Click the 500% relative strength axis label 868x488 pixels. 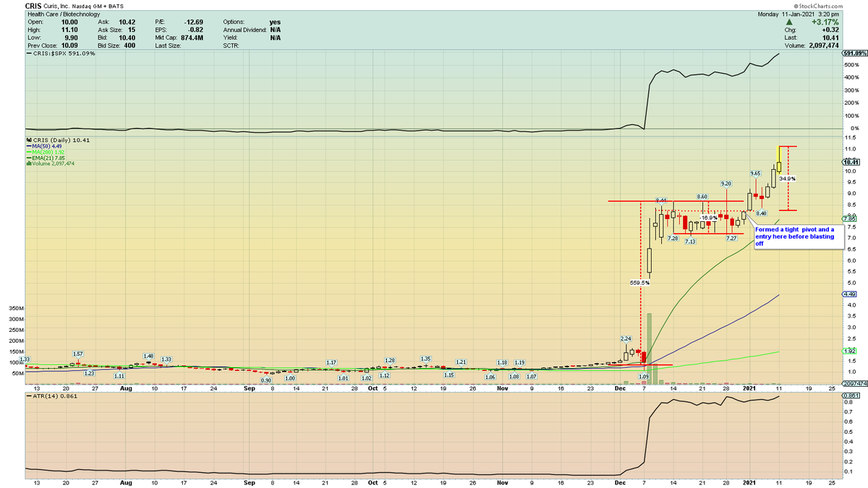click(x=851, y=65)
